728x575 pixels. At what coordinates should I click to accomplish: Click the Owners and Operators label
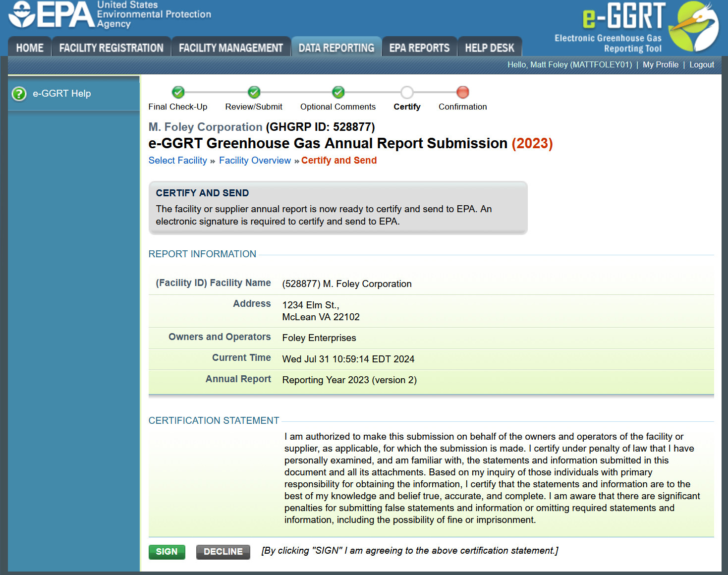click(x=220, y=337)
